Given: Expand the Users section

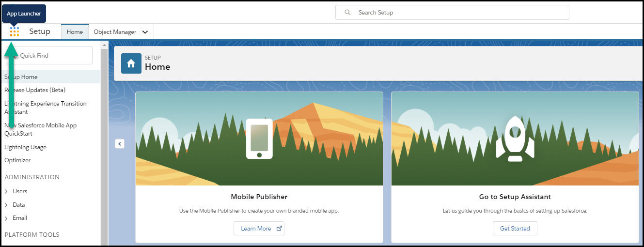Looking at the screenshot, I should pyautogui.click(x=6, y=191).
